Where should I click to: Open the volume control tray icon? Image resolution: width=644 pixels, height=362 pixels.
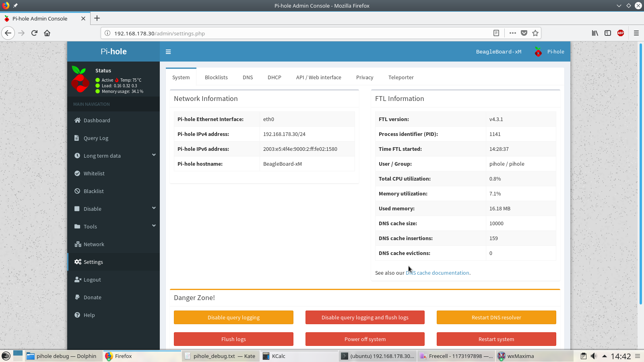coord(594,356)
